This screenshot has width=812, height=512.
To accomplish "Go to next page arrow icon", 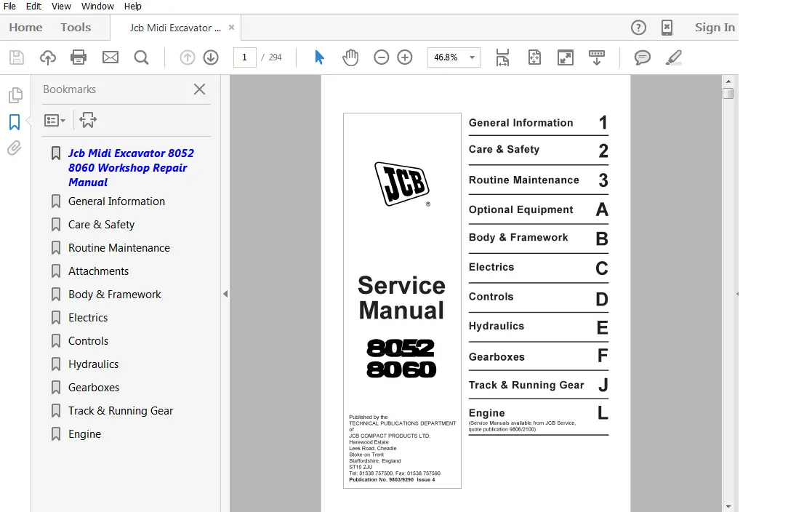I will tap(211, 57).
